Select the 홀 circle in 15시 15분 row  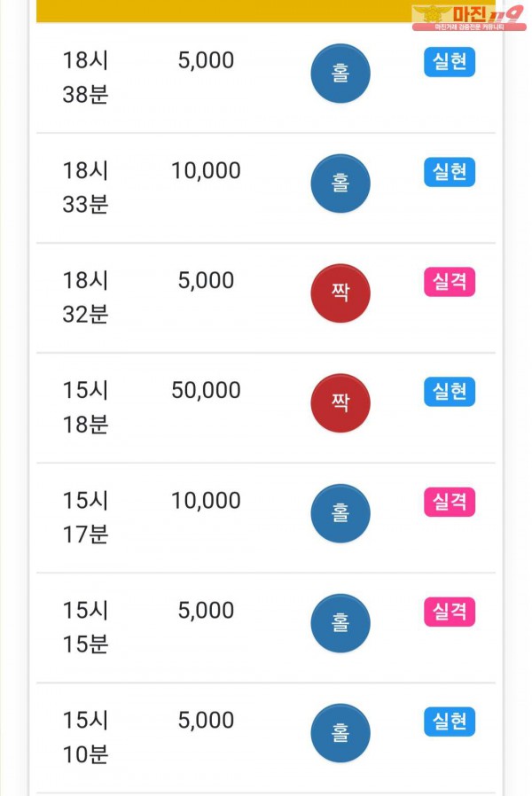340,623
